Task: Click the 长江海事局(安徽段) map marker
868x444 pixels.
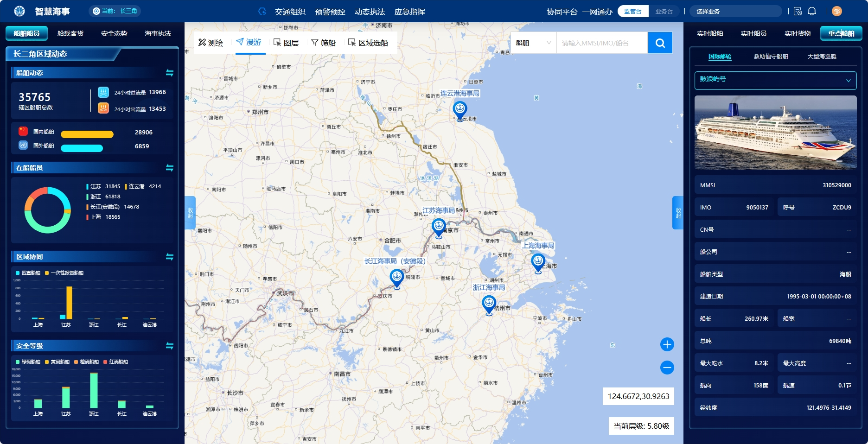Action: pyautogui.click(x=396, y=279)
